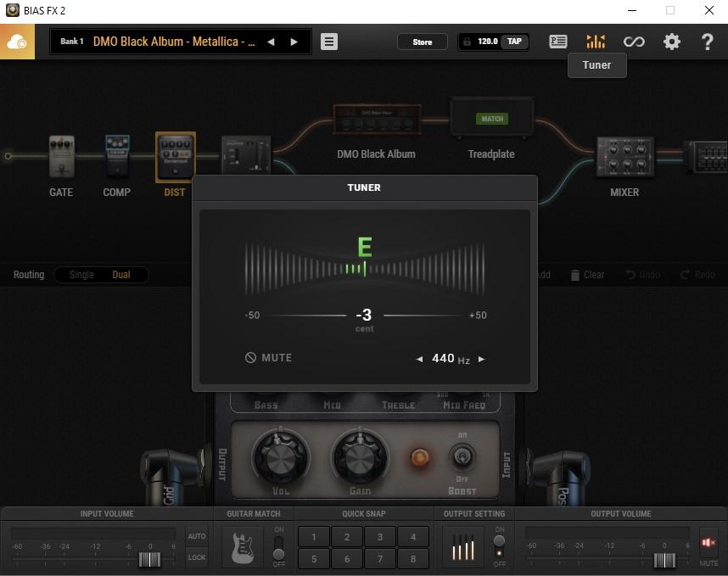Select the COMP pedal
The width and height of the screenshot is (728, 576).
click(117, 155)
